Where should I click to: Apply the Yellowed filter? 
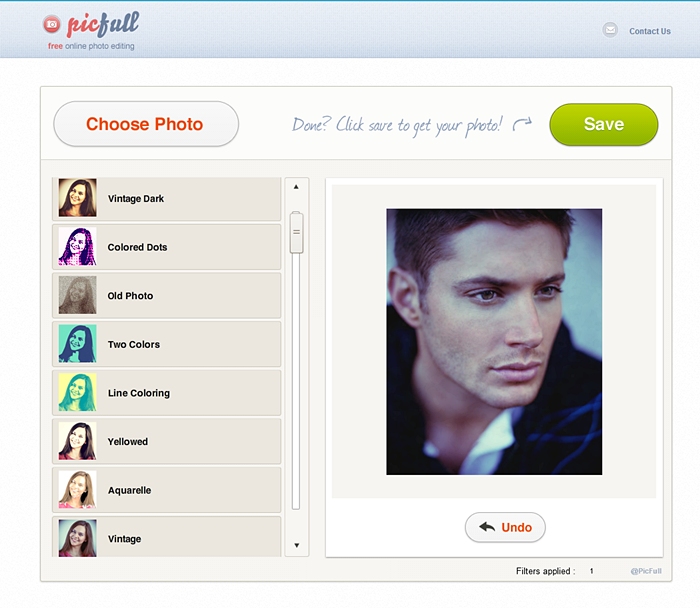(x=167, y=441)
